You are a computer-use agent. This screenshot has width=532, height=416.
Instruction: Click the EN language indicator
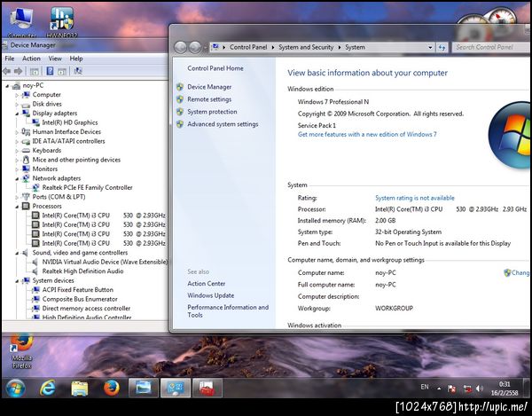click(425, 387)
